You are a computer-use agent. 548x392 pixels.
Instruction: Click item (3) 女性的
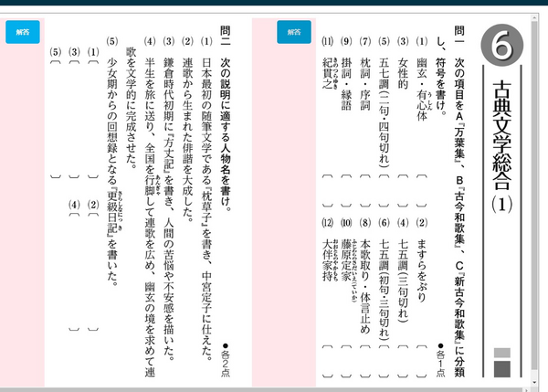pyautogui.click(x=403, y=63)
